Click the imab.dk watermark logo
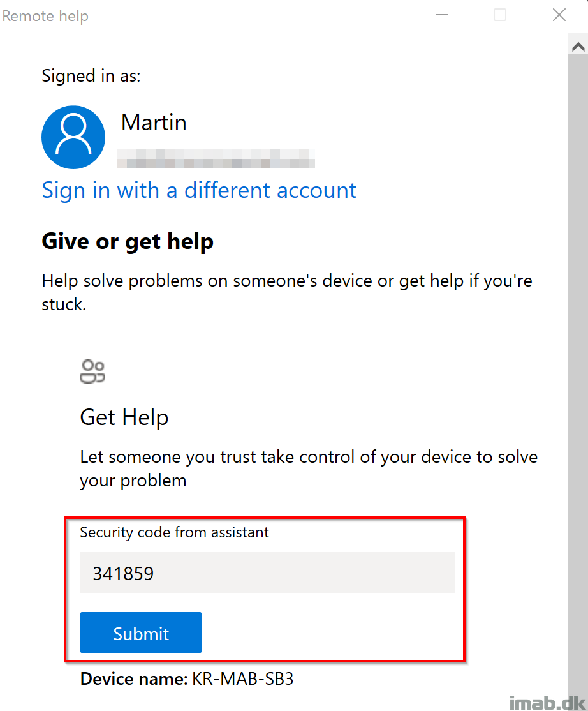Screen dimensions: 588x711 [548, 703]
